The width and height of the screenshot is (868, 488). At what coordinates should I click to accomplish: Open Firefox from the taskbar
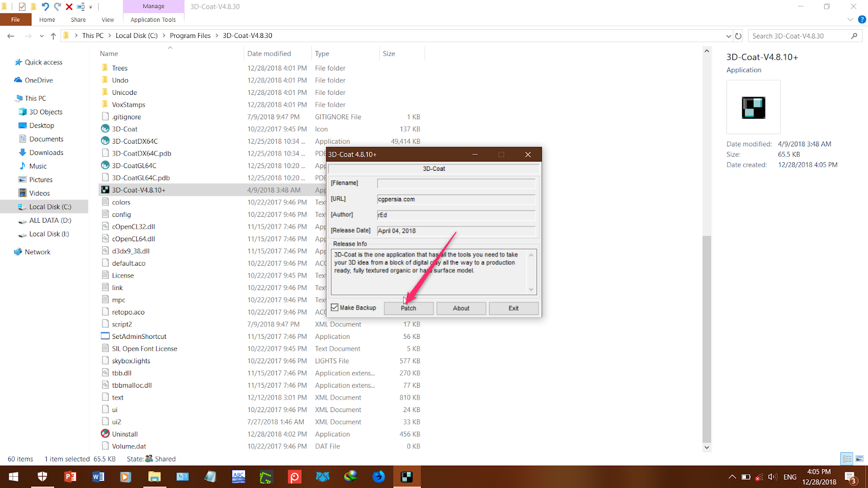click(379, 477)
